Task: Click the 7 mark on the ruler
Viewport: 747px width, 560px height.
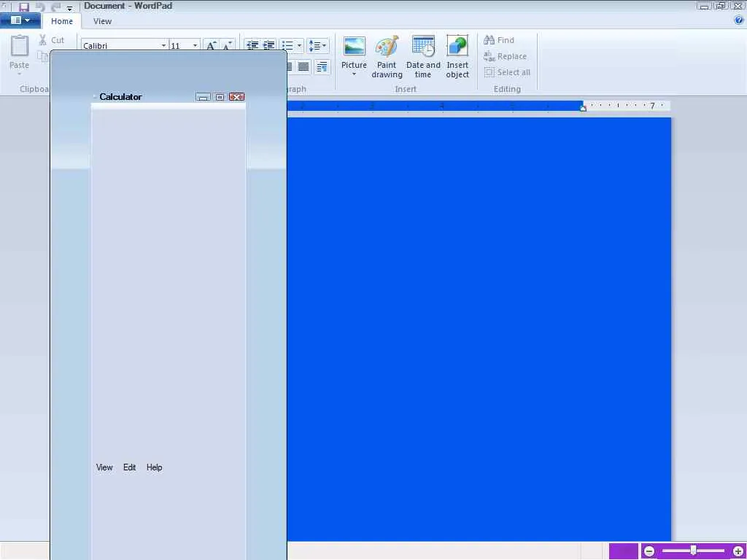Action: (x=653, y=106)
